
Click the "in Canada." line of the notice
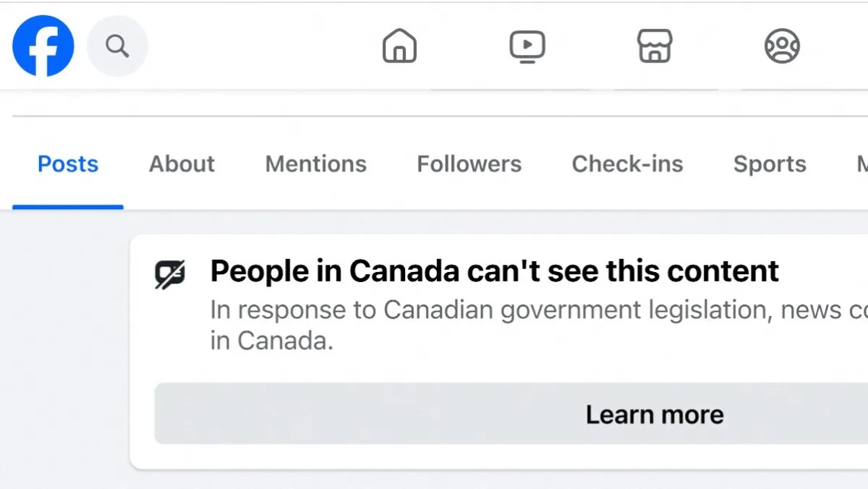[272, 341]
